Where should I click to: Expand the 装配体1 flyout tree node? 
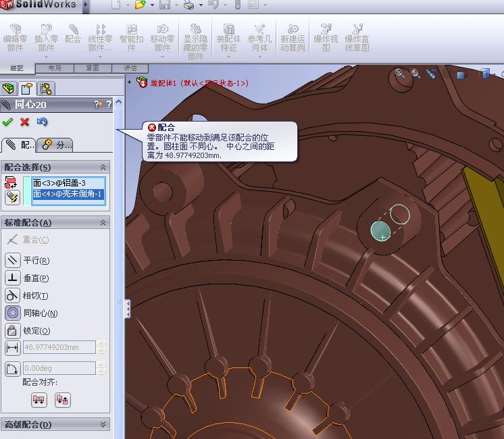click(x=129, y=82)
